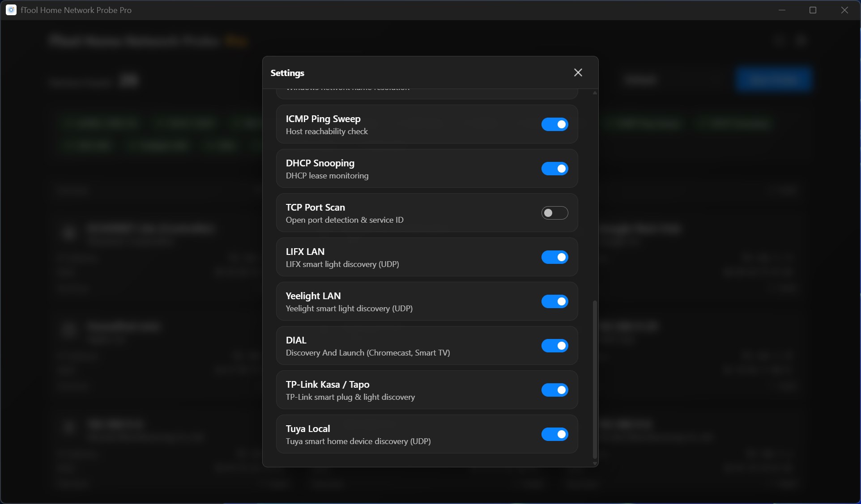861x504 pixels.
Task: Maximize the application window
Action: tap(813, 10)
